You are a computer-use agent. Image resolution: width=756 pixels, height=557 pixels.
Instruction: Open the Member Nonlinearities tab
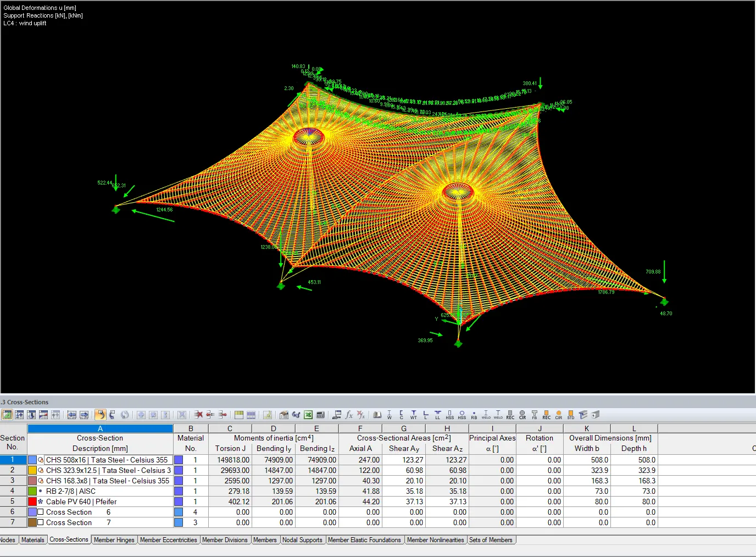coord(435,540)
